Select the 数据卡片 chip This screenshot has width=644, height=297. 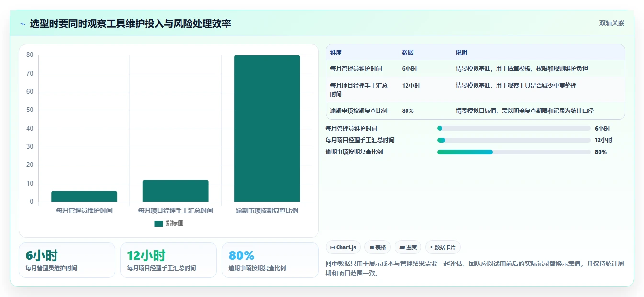[x=443, y=247]
